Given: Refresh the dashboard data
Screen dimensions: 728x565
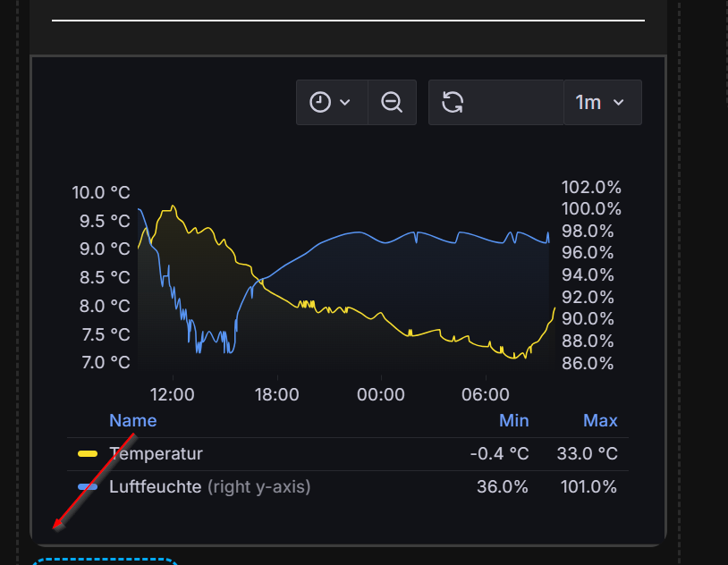Looking at the screenshot, I should pyautogui.click(x=453, y=102).
